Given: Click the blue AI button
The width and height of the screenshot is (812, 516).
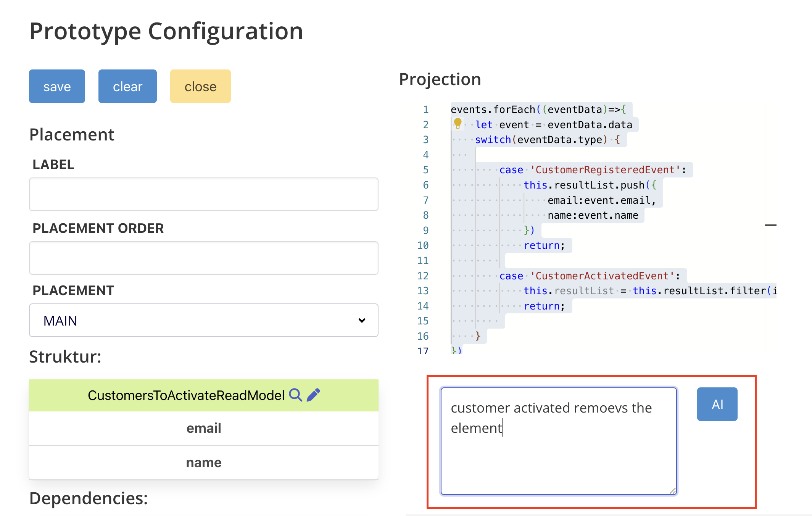Looking at the screenshot, I should click(x=717, y=404).
